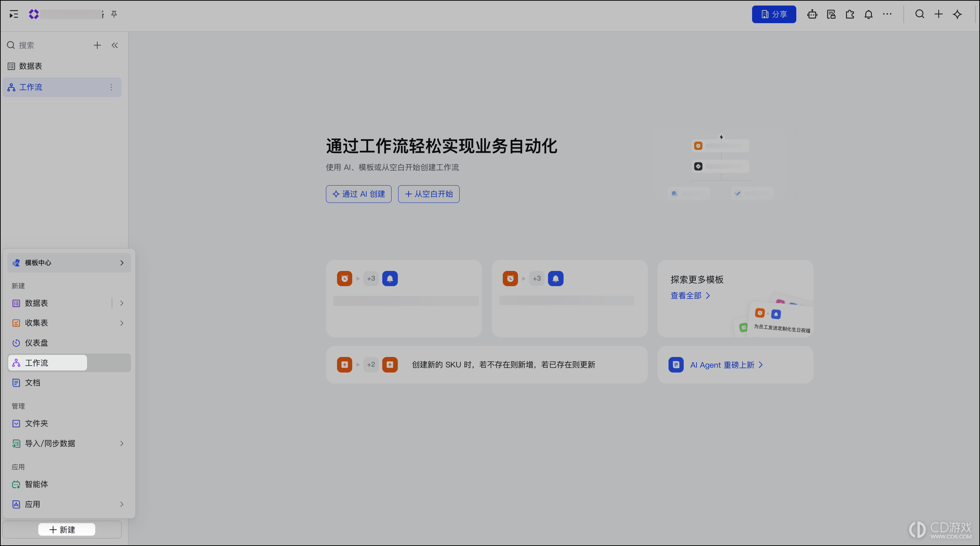Image resolution: width=980 pixels, height=546 pixels.
Task: Choose 工作流 in the 新建 popup menu
Action: click(69, 363)
